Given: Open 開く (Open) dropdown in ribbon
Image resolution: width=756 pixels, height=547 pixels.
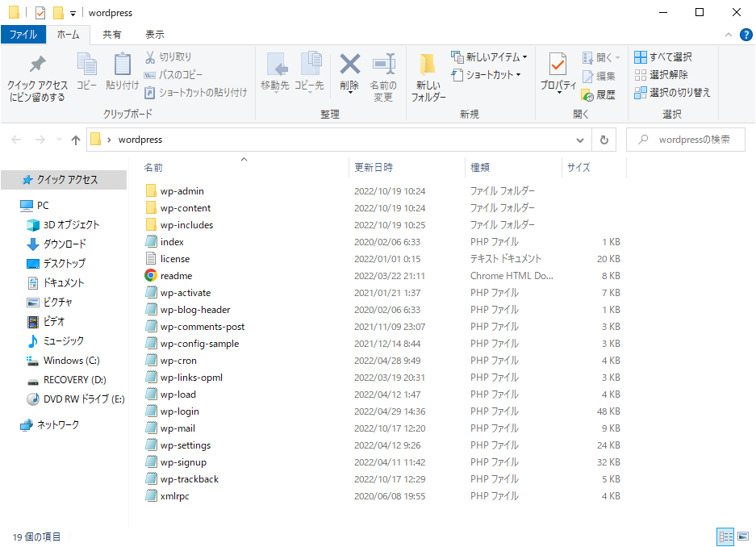Looking at the screenshot, I should pyautogui.click(x=601, y=58).
